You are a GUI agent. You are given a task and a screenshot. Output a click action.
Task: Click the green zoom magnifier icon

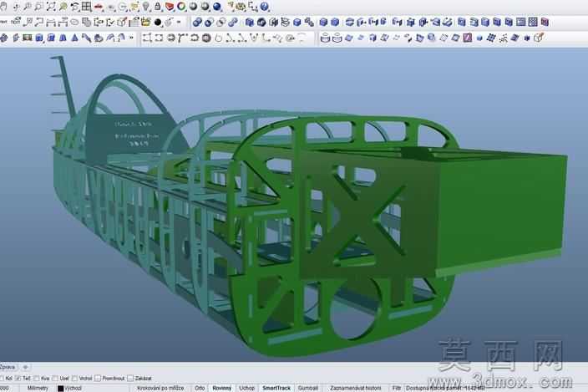pos(63,7)
